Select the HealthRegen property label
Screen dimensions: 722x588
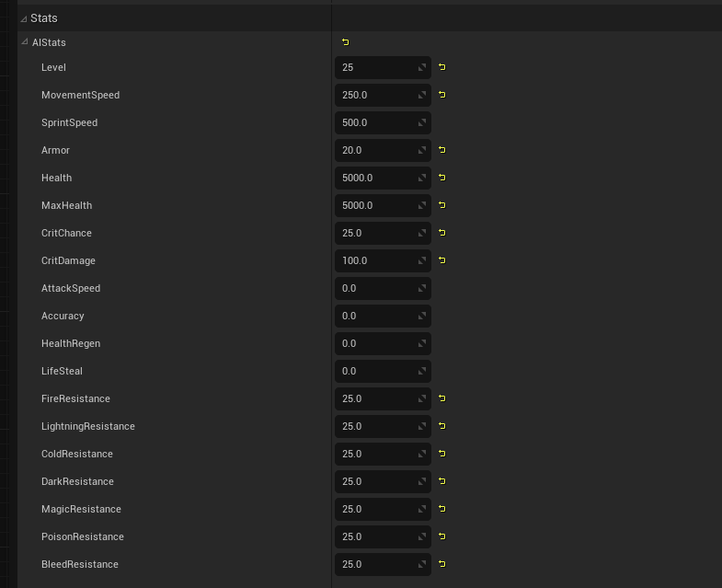click(71, 344)
